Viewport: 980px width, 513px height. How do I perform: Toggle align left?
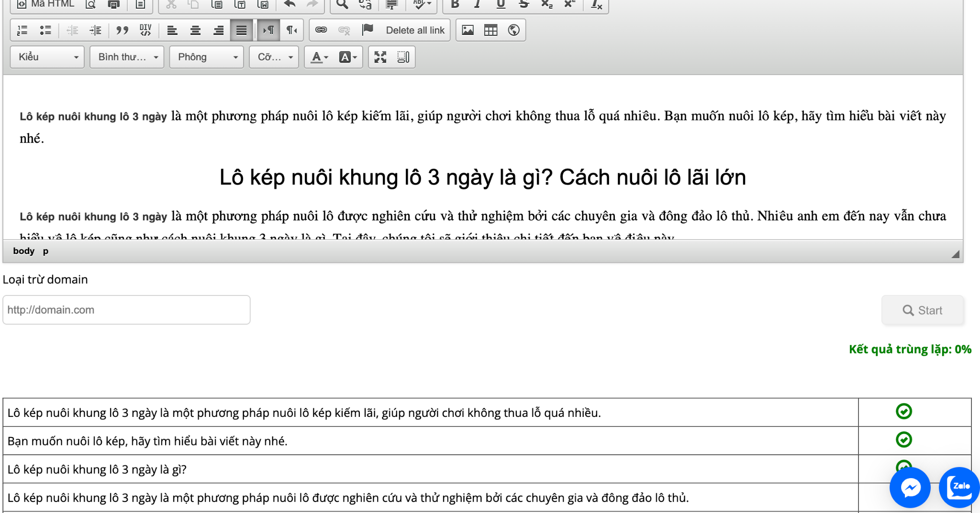(x=172, y=30)
